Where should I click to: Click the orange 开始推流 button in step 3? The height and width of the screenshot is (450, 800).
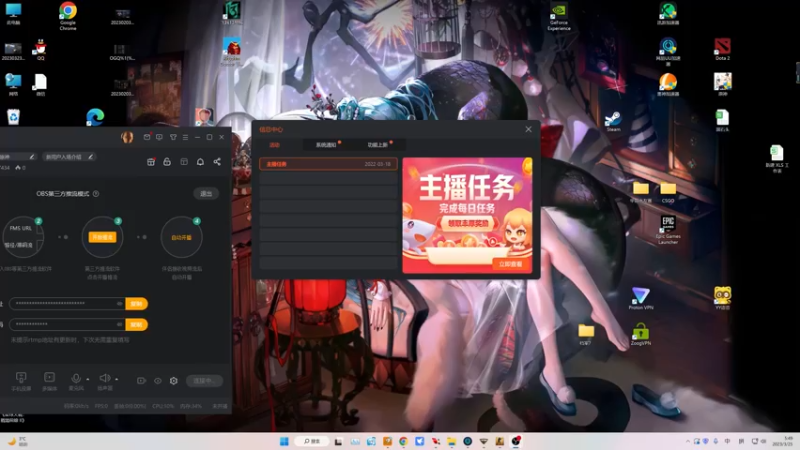[103, 237]
